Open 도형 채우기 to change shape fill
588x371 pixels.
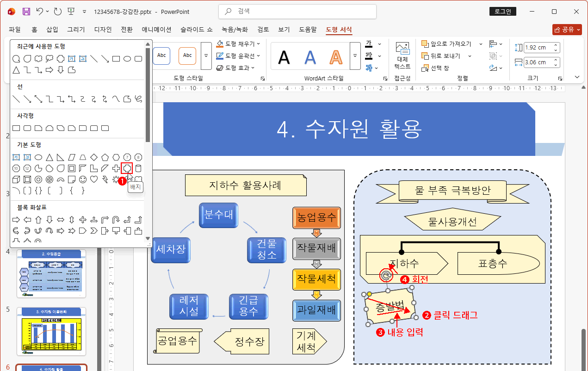click(x=239, y=44)
